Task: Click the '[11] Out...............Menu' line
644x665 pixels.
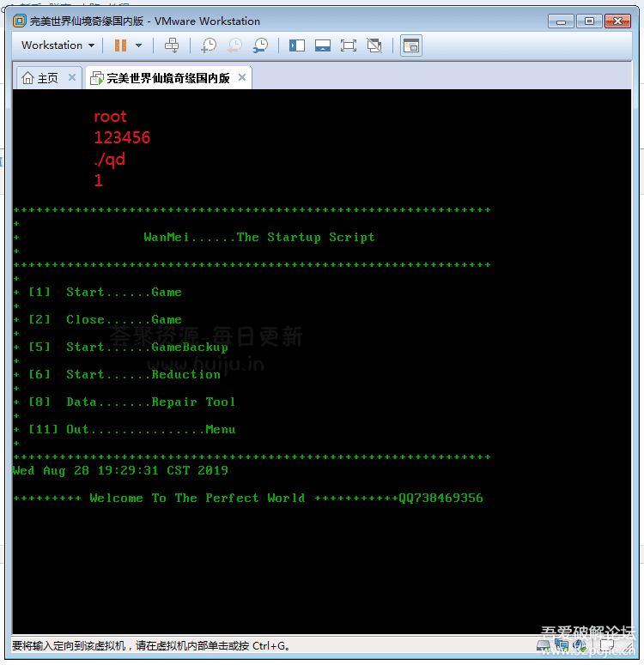Action: (131, 429)
